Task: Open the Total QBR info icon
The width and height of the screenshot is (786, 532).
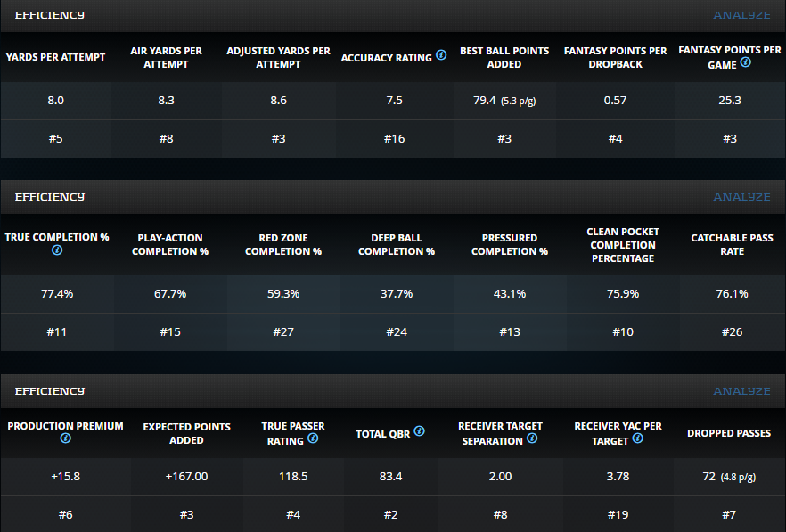Action: pyautogui.click(x=419, y=431)
